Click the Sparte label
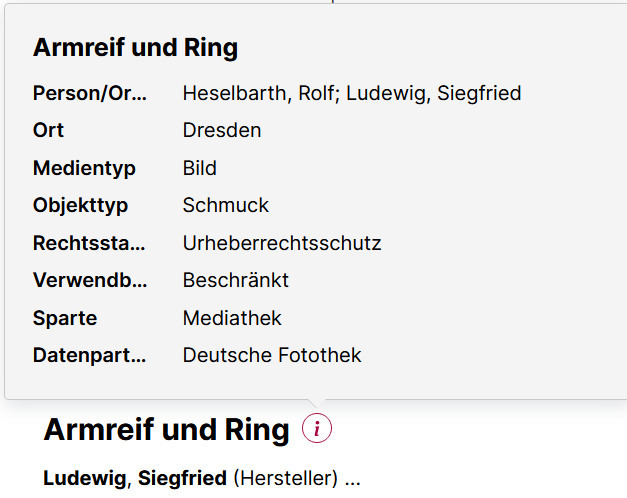The width and height of the screenshot is (627, 498). (65, 318)
